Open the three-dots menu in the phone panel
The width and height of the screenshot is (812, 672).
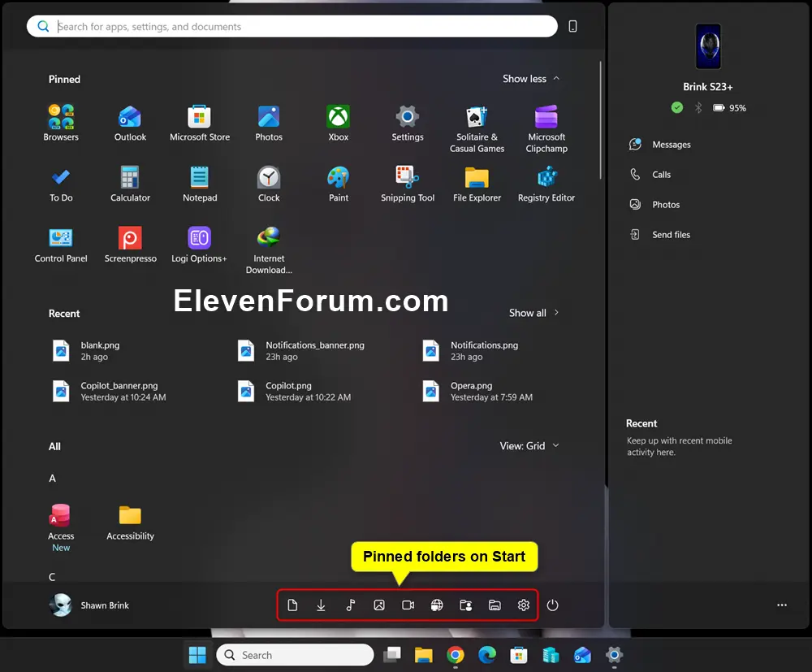pyautogui.click(x=782, y=605)
